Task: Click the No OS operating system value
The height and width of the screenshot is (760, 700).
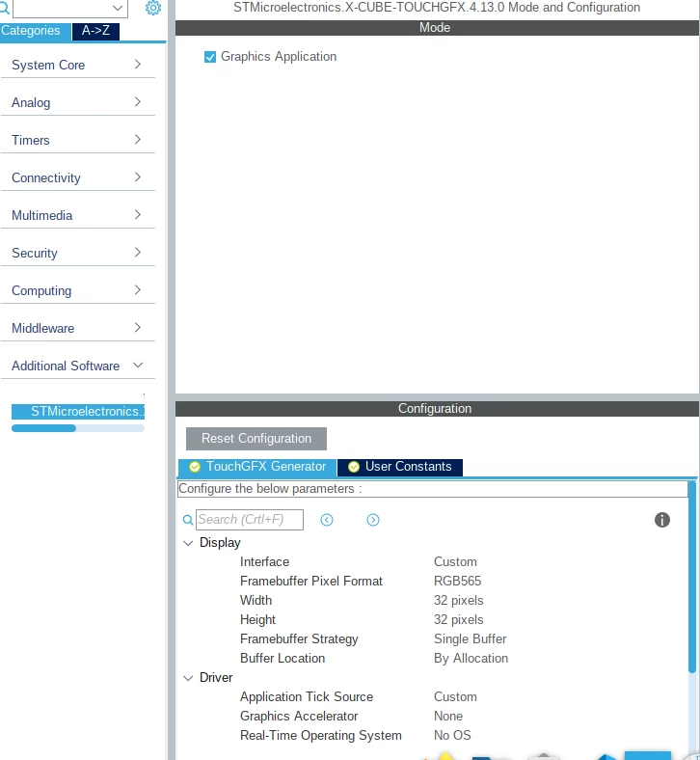Action: pyautogui.click(x=452, y=736)
